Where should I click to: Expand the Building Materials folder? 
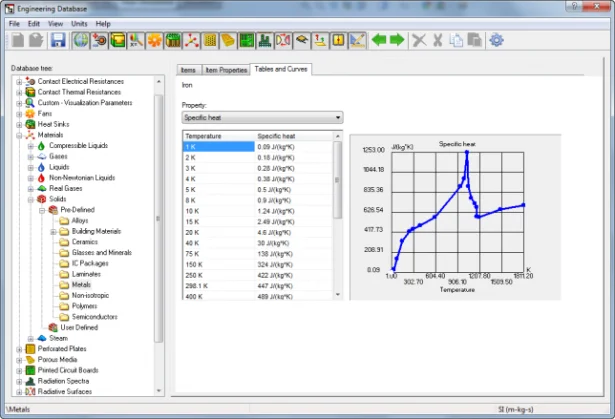(x=52, y=231)
